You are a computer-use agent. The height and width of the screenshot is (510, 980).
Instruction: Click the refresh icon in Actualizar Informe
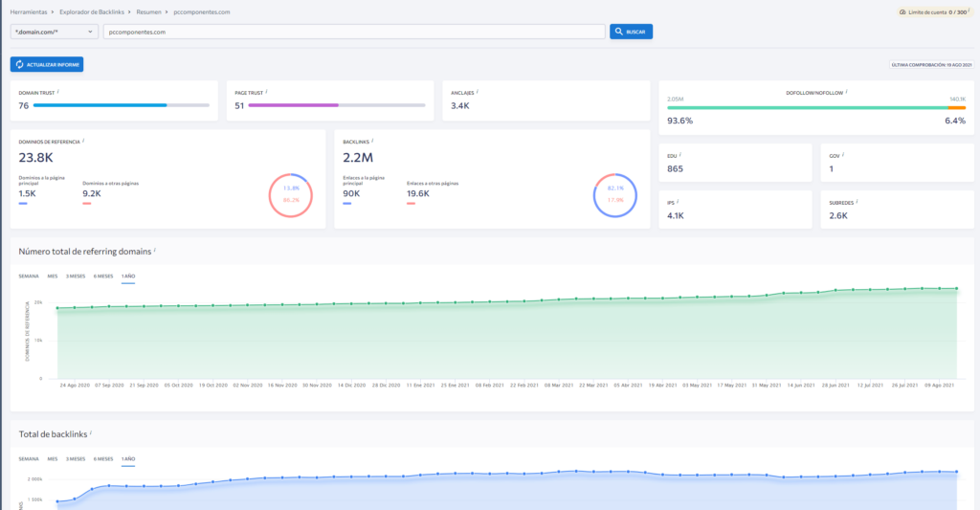click(19, 64)
